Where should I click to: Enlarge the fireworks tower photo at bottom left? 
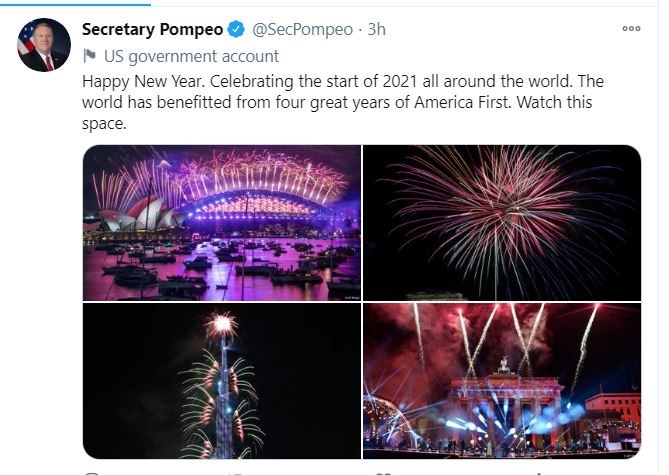click(x=221, y=381)
